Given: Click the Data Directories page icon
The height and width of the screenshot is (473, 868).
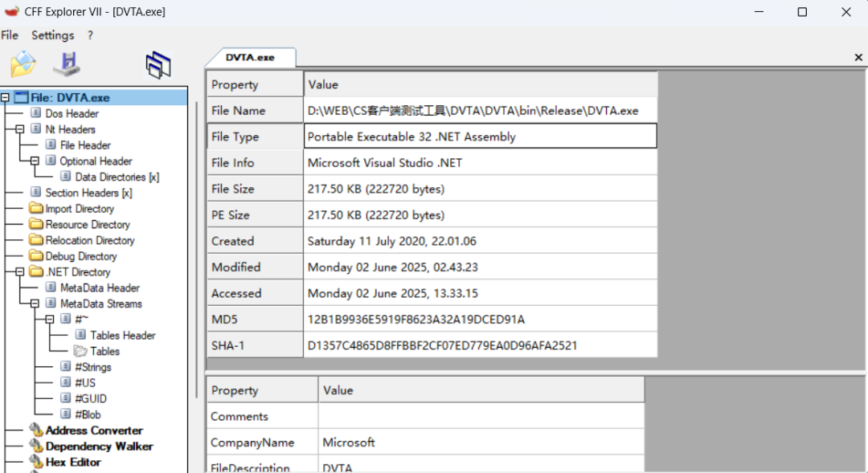Looking at the screenshot, I should [x=66, y=177].
